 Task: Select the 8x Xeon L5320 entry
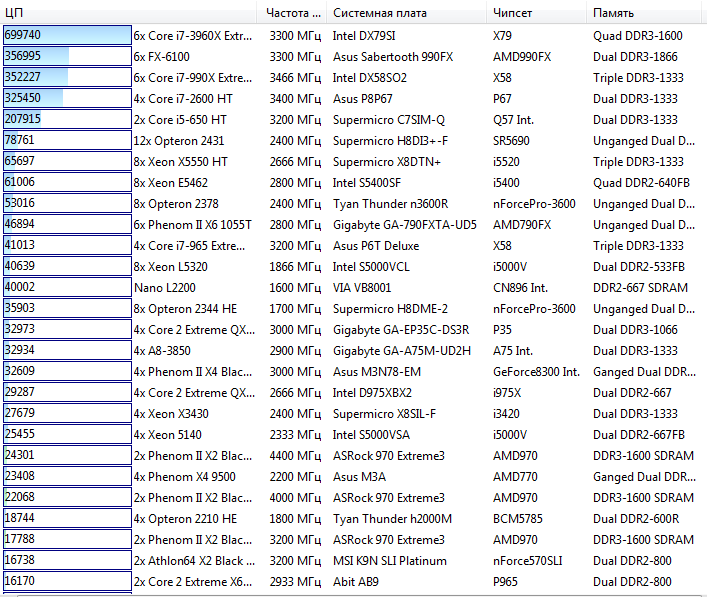(170, 266)
